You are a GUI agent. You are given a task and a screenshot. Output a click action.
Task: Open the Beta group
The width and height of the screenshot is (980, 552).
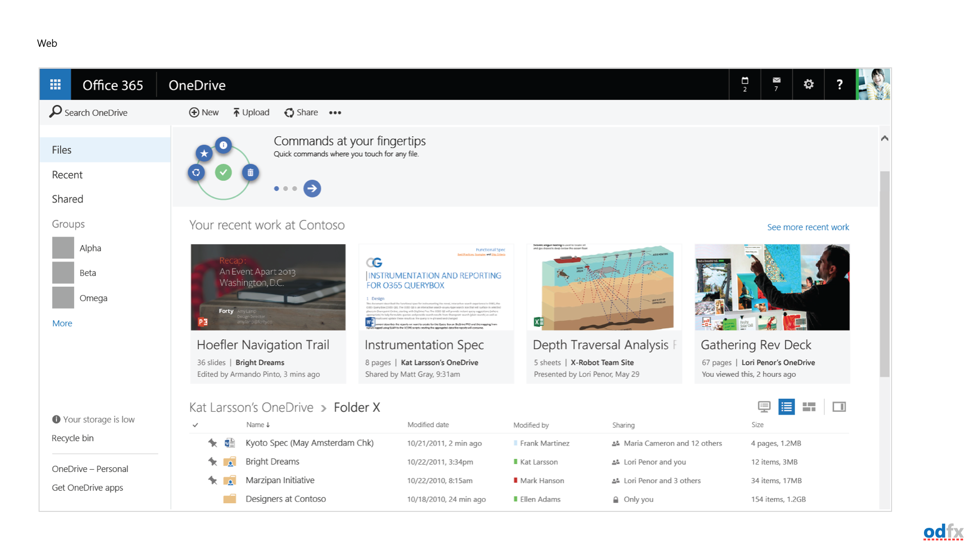pos(75,272)
